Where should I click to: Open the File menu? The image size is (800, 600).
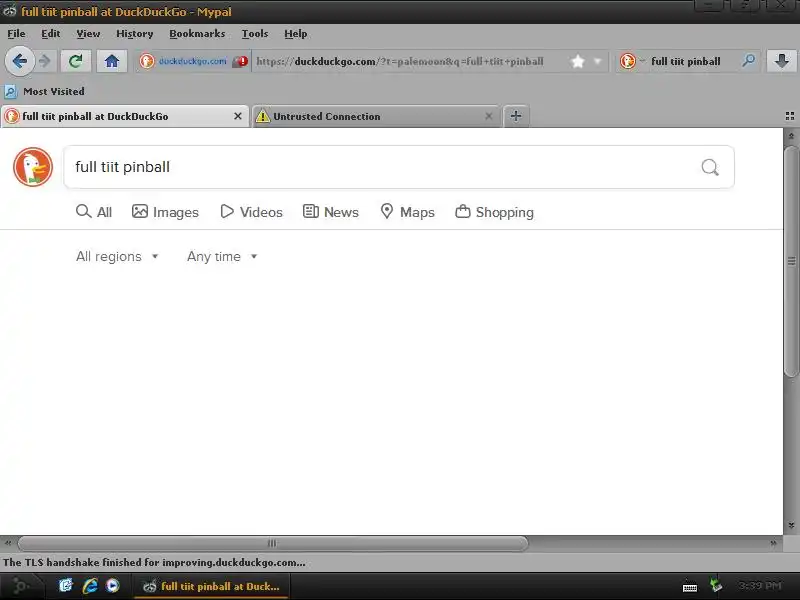pyautogui.click(x=16, y=34)
